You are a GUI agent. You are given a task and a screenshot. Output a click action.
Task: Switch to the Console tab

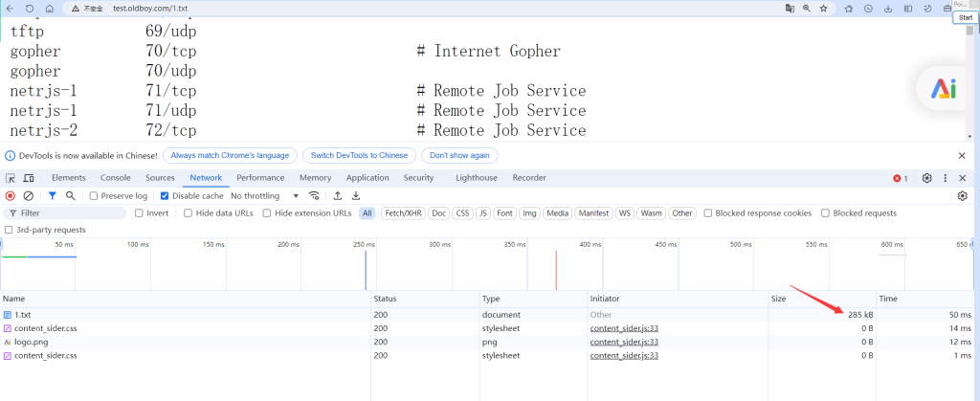click(116, 178)
